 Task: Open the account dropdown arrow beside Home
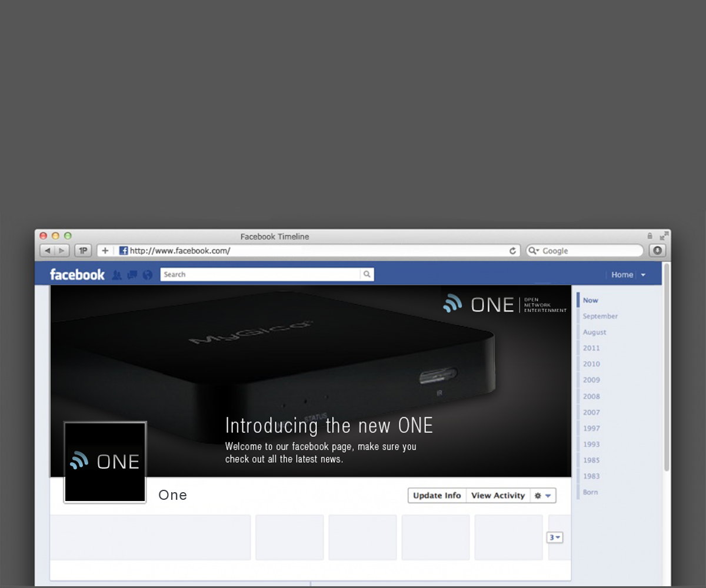pos(643,275)
